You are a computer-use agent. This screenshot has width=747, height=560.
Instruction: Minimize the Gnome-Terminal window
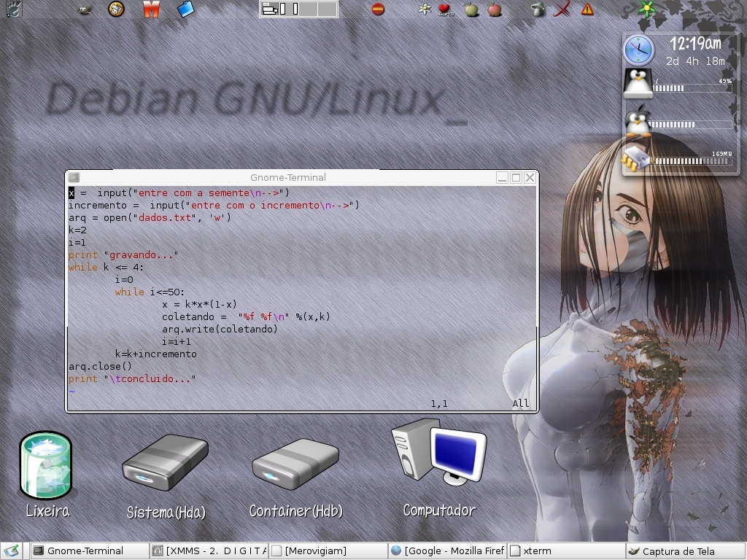click(502, 178)
